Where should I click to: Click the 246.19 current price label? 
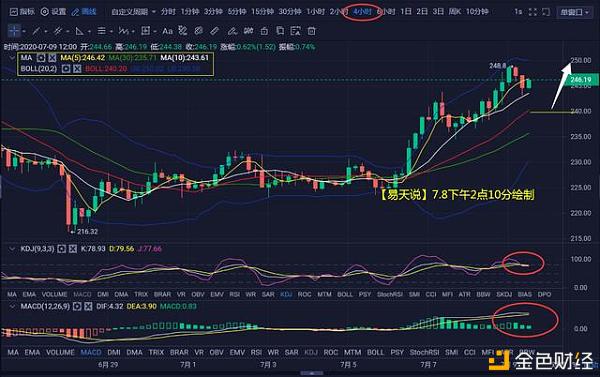click(x=580, y=80)
